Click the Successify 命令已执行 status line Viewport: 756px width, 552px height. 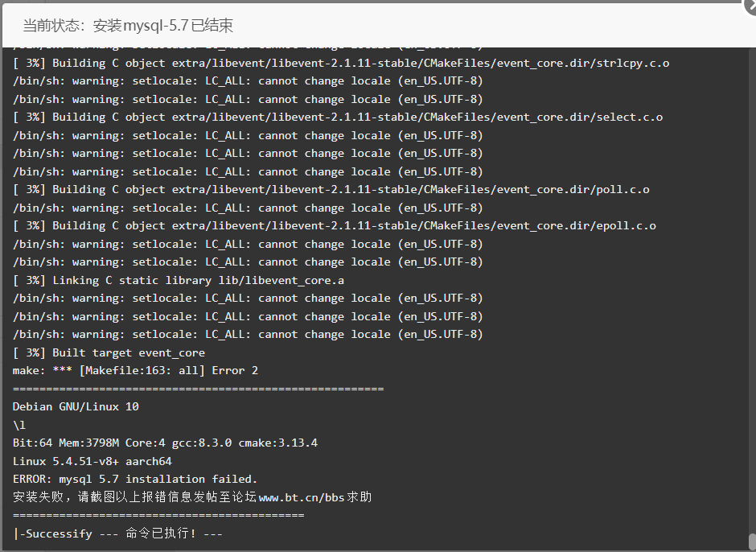pyautogui.click(x=117, y=533)
